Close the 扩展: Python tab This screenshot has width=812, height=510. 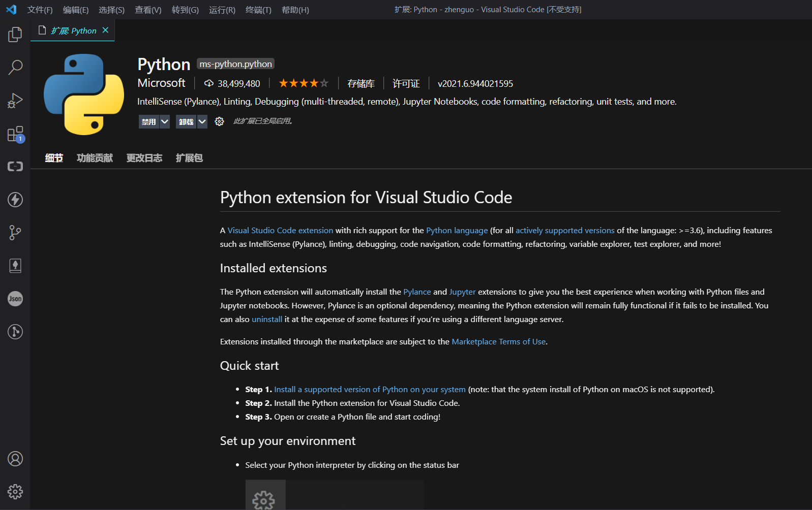tap(105, 30)
